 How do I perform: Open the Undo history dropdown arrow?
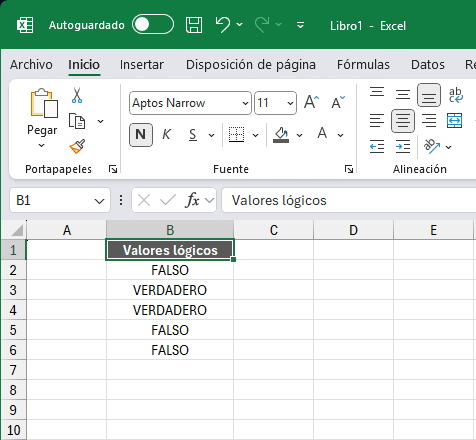click(x=240, y=25)
